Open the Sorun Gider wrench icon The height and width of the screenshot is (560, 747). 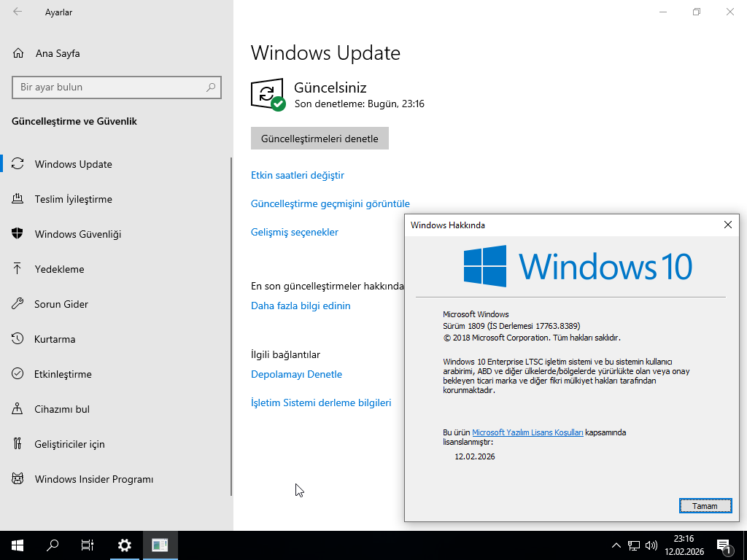pyautogui.click(x=18, y=304)
